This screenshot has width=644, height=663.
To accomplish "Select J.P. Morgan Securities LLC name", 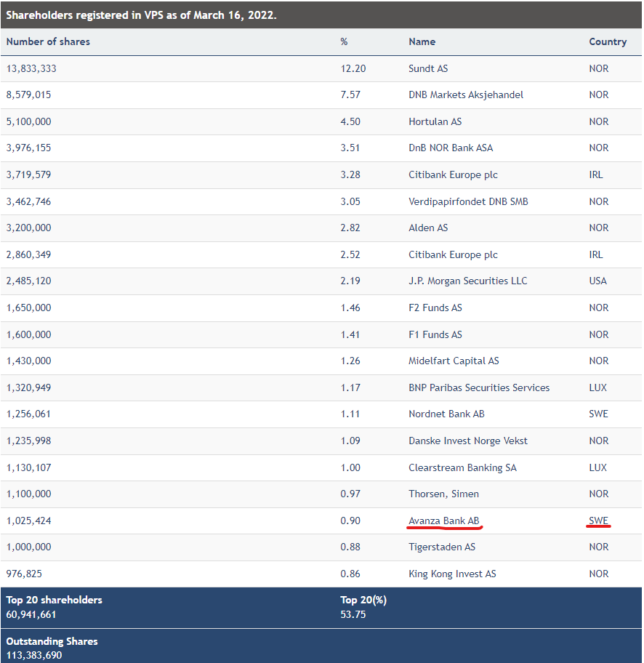I will (x=467, y=281).
